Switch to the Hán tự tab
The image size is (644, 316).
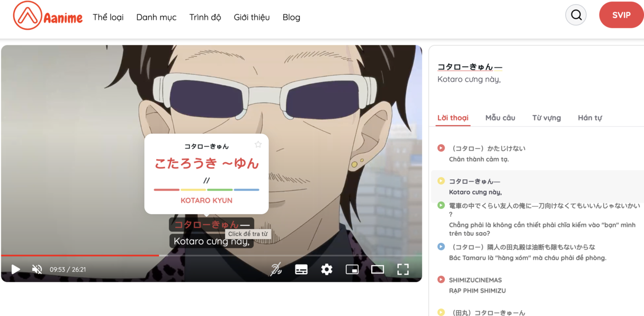pyautogui.click(x=589, y=118)
